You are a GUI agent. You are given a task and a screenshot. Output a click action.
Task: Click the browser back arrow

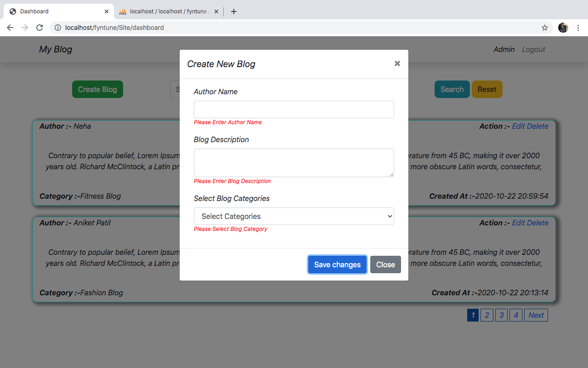(x=10, y=28)
